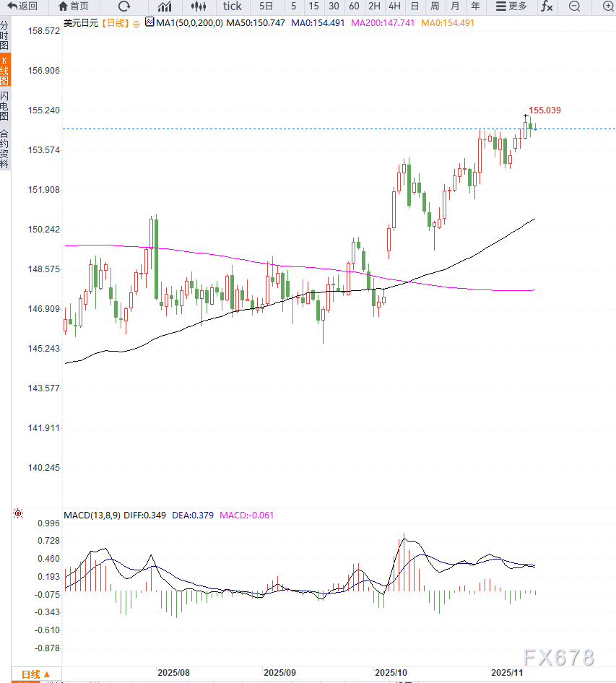Select the candlestick chart icon

(198, 6)
